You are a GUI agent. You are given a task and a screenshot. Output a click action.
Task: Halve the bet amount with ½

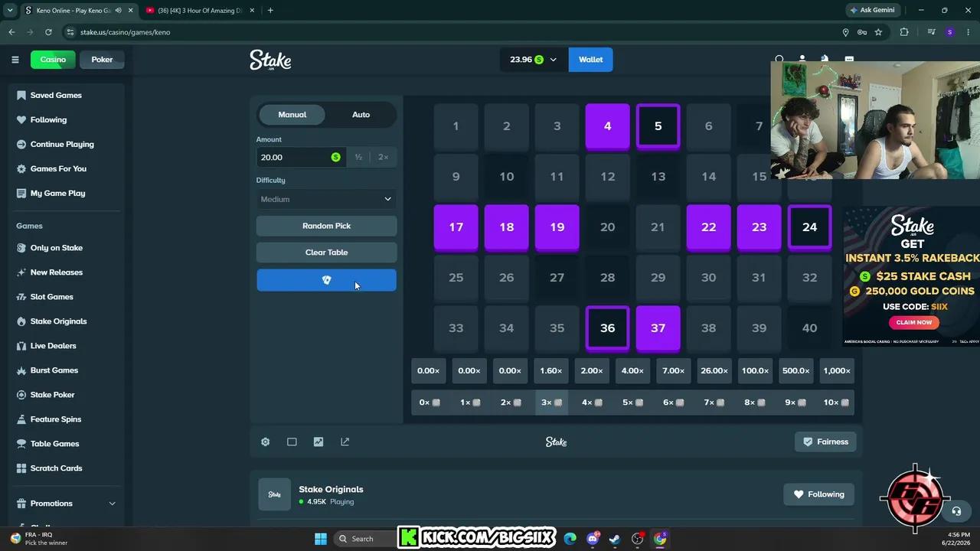(358, 157)
